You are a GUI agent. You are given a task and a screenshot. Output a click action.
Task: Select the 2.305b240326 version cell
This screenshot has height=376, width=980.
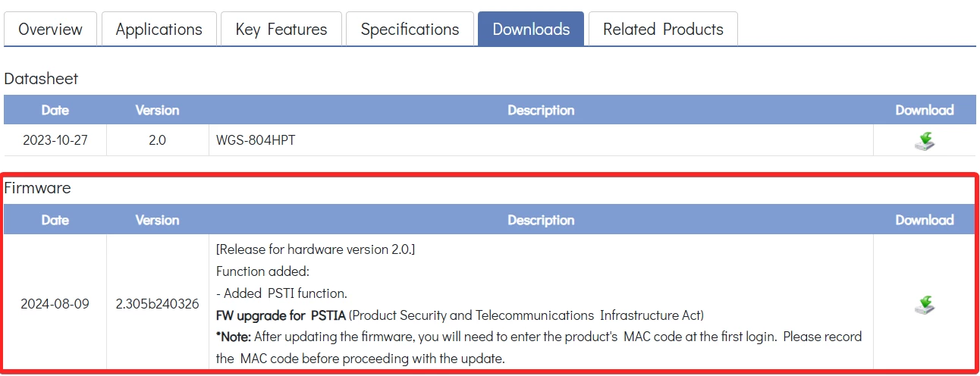[157, 304]
